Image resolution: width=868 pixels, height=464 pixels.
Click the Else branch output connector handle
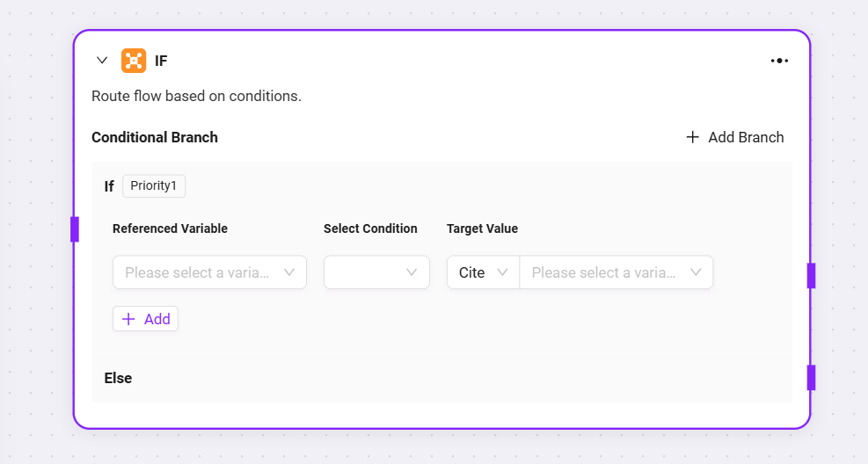(811, 378)
